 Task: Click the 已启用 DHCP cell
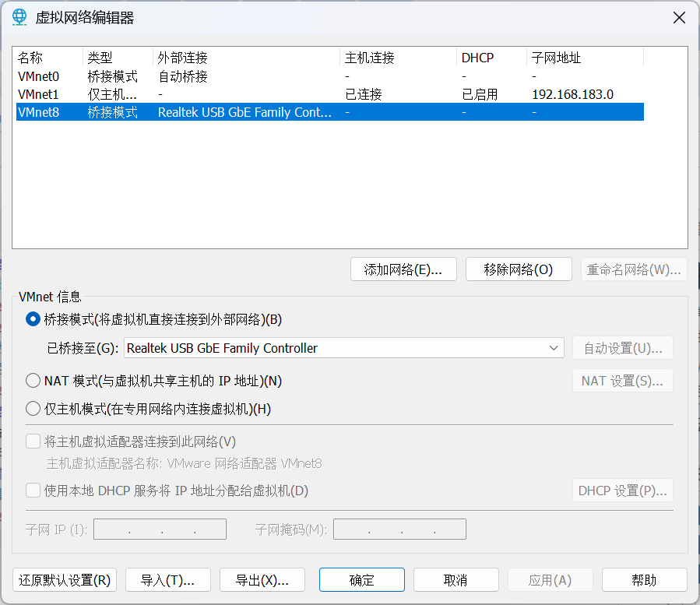480,95
